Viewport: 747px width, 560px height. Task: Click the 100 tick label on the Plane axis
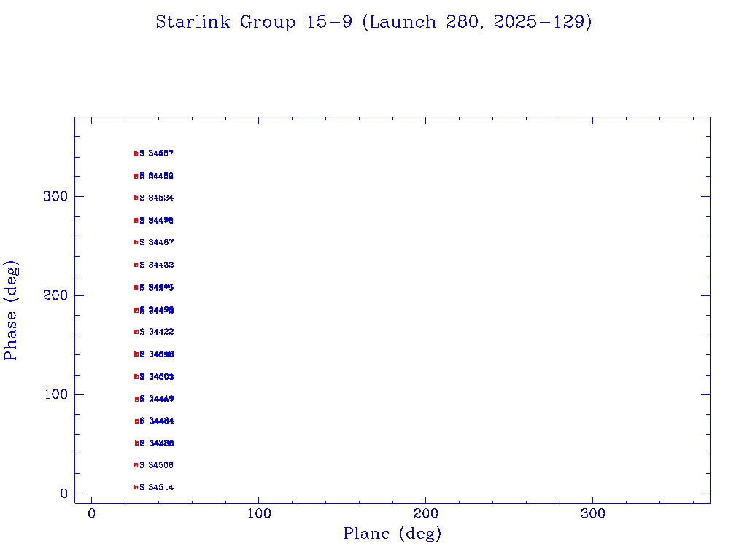click(259, 514)
